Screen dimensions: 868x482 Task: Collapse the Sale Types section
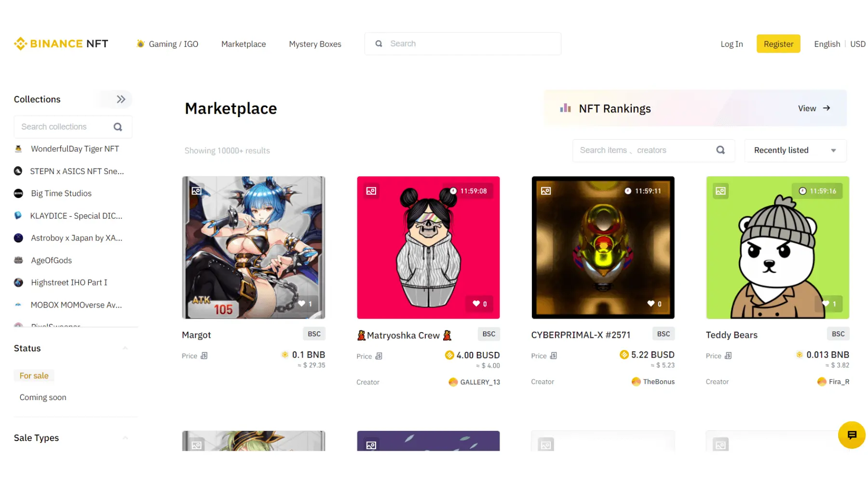pos(125,438)
